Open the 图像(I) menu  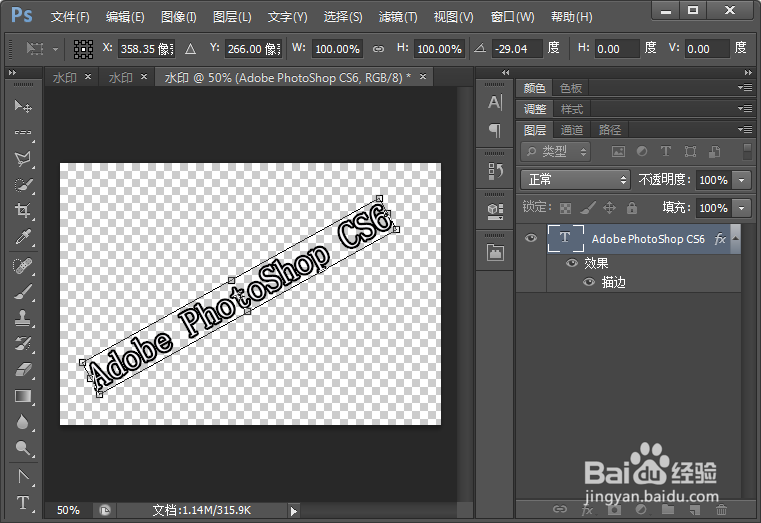tap(179, 17)
